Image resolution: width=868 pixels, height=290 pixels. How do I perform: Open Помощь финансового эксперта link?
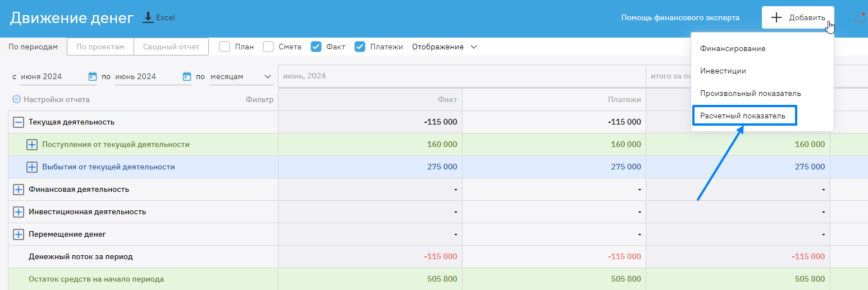pos(680,17)
